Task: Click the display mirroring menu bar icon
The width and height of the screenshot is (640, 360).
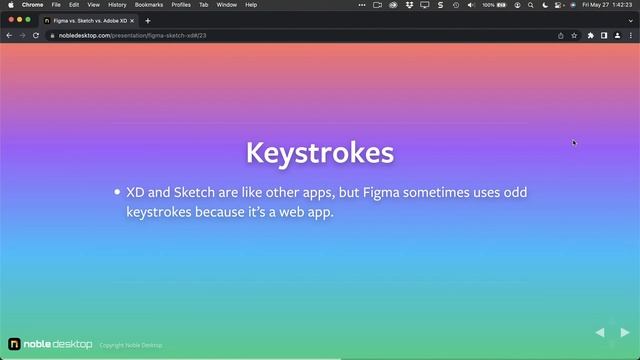Action: pyautogui.click(x=424, y=5)
